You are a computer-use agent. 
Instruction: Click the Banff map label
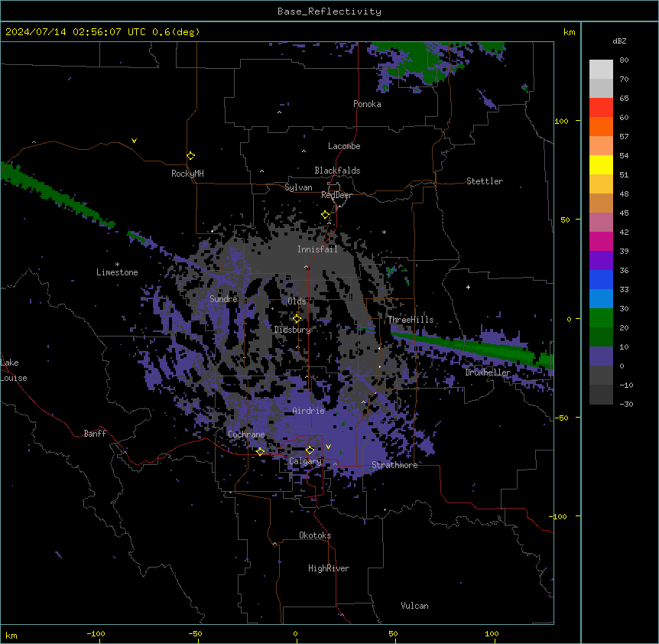[95, 434]
